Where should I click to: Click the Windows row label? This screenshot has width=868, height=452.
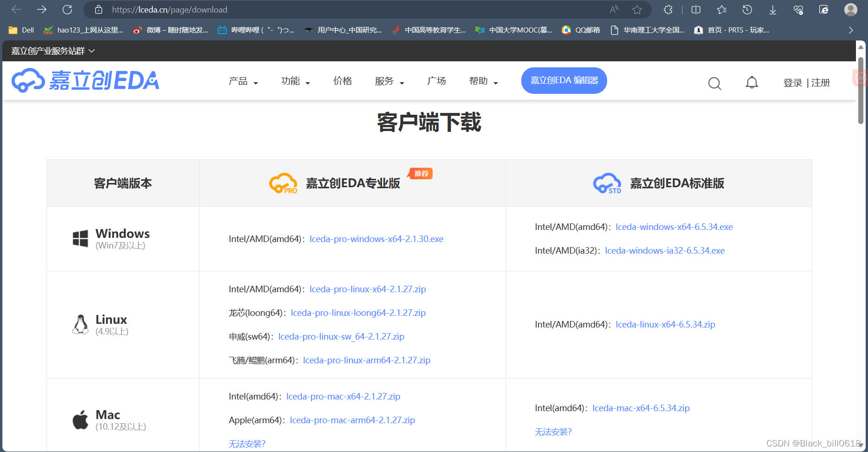pyautogui.click(x=111, y=239)
